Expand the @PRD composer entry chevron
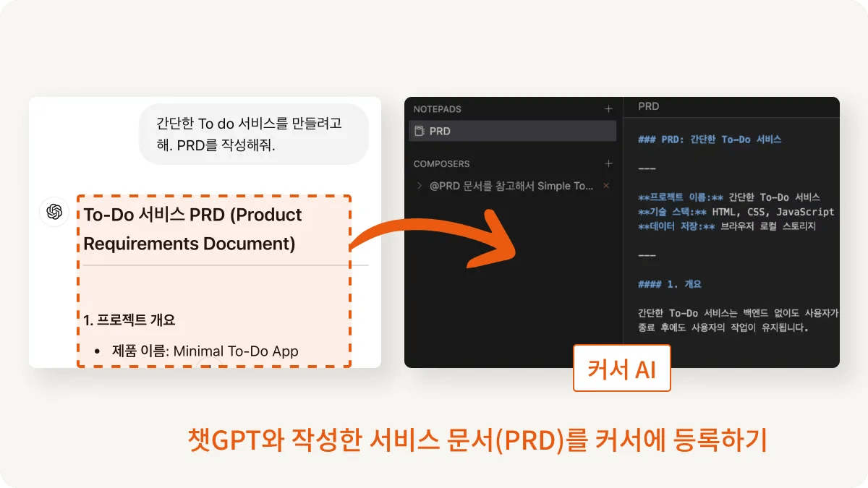The height and width of the screenshot is (488, 868). (419, 186)
